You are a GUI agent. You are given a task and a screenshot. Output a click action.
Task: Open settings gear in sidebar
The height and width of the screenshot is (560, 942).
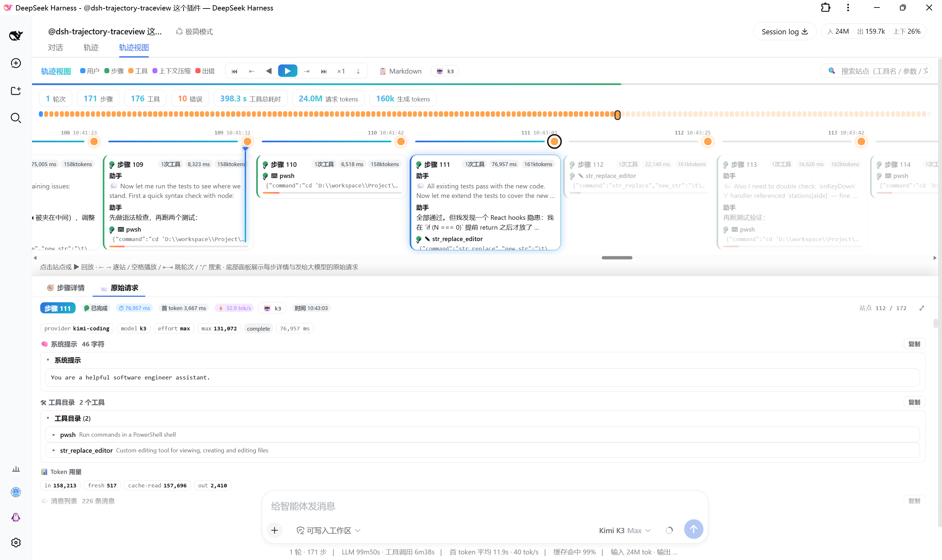[x=16, y=542]
